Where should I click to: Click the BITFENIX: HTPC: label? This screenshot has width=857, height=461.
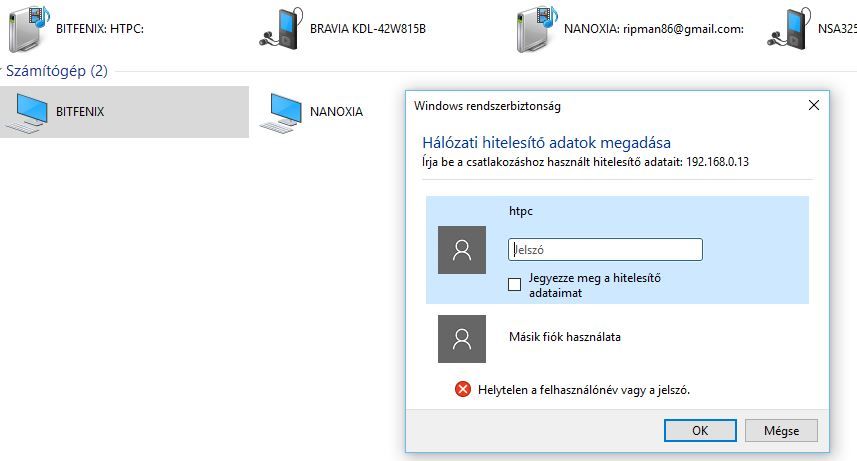click(100, 29)
